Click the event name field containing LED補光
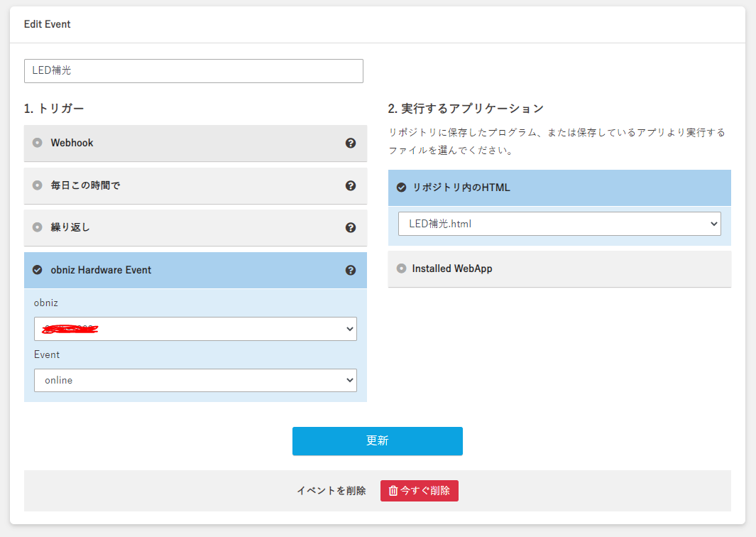This screenshot has height=537, width=756. [193, 71]
